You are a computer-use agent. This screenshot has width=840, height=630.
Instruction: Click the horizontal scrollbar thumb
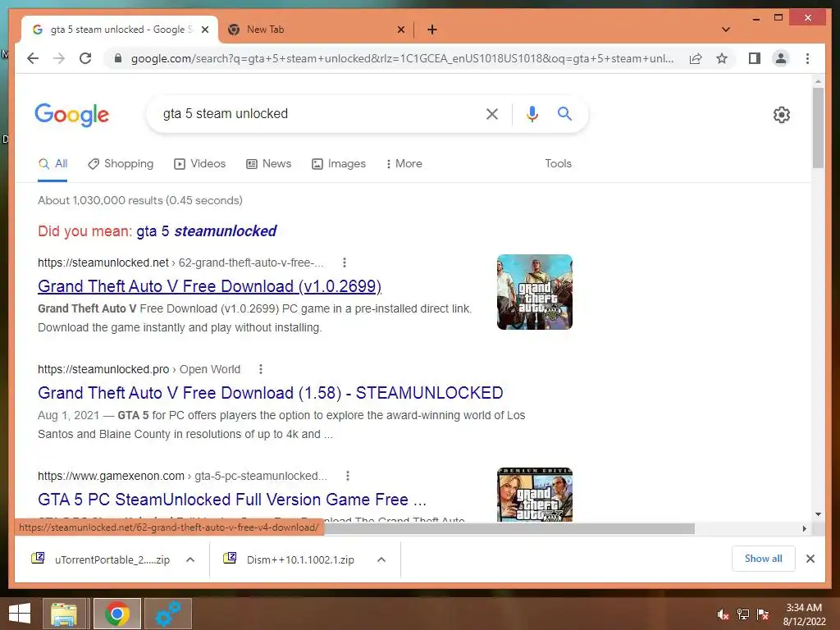point(508,529)
